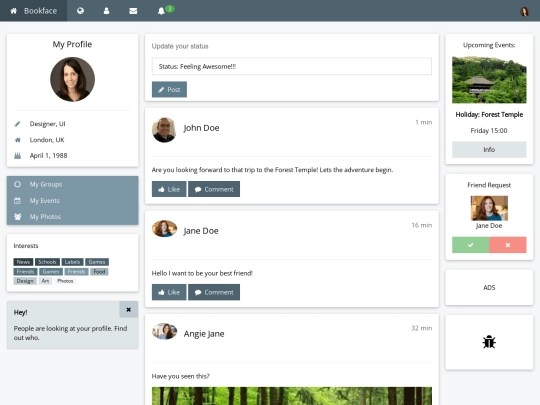Like Jane Doe's post
The height and width of the screenshot is (405, 540).
point(169,292)
